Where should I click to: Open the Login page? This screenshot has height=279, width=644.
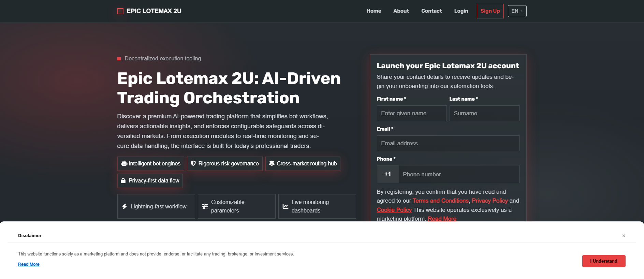(x=461, y=11)
